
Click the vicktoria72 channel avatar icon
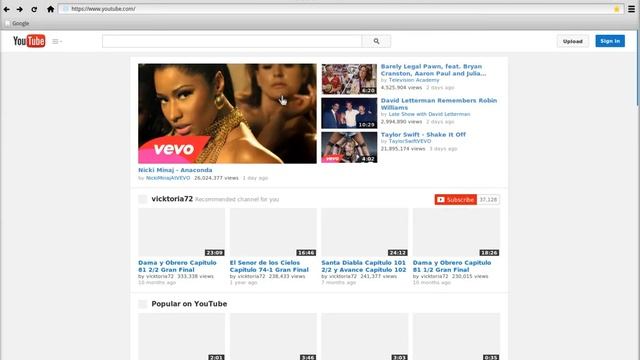coord(142,199)
